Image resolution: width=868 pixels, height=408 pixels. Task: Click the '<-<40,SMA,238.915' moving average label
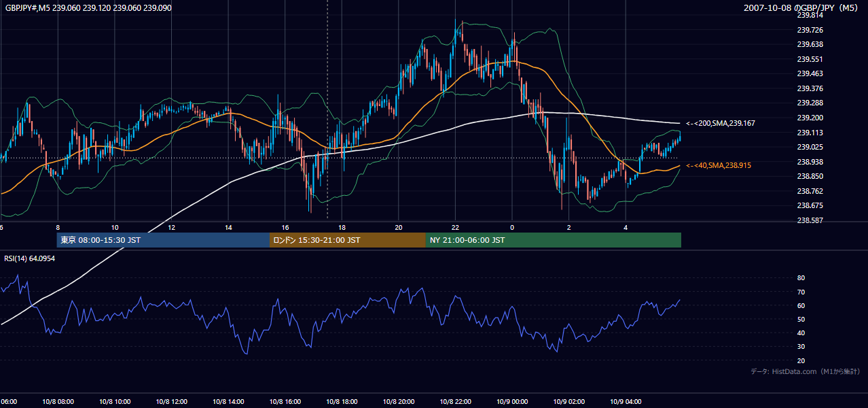[x=719, y=166]
